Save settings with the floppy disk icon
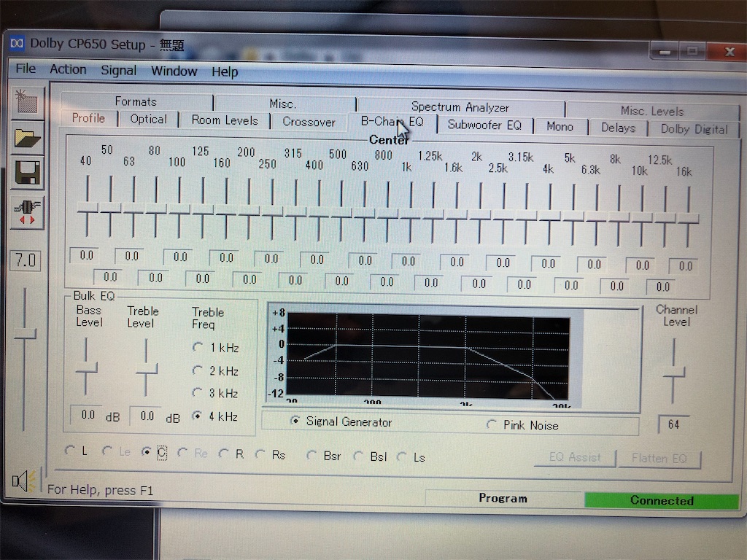 pyautogui.click(x=27, y=172)
